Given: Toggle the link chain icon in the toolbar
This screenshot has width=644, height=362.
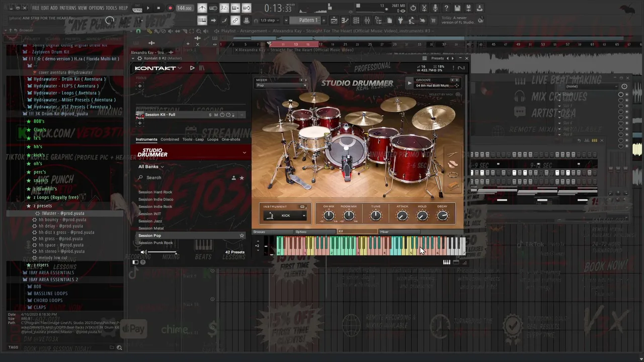Looking at the screenshot, I should [x=235, y=20].
